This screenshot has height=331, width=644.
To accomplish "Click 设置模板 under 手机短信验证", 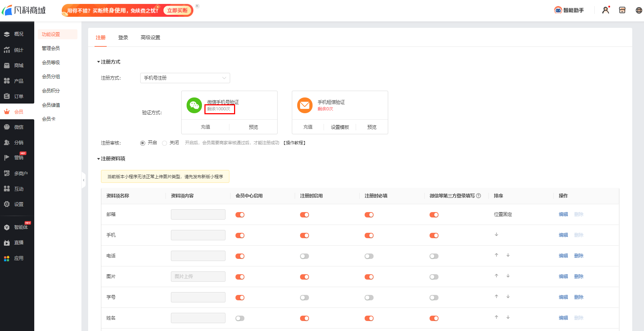I will pos(340,127).
